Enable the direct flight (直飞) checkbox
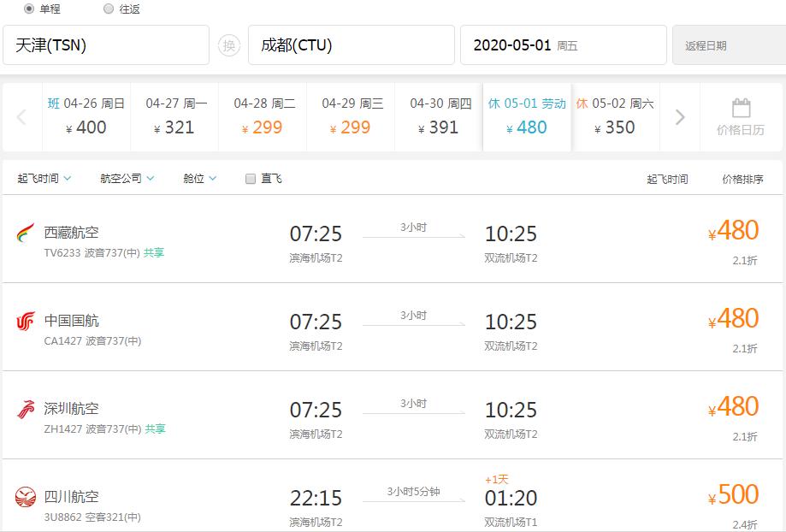Viewport: 786px width, 532px height. (x=251, y=179)
